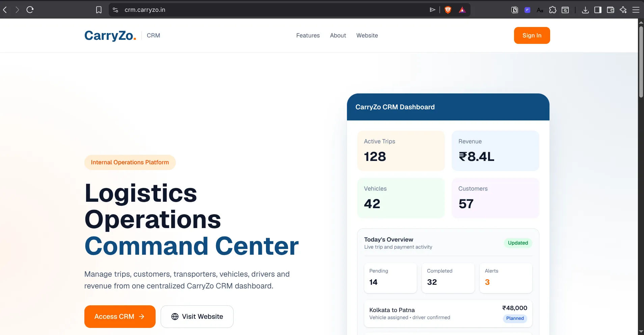
Task: Click the Kolkata to Patna trip row
Action: coord(448,313)
